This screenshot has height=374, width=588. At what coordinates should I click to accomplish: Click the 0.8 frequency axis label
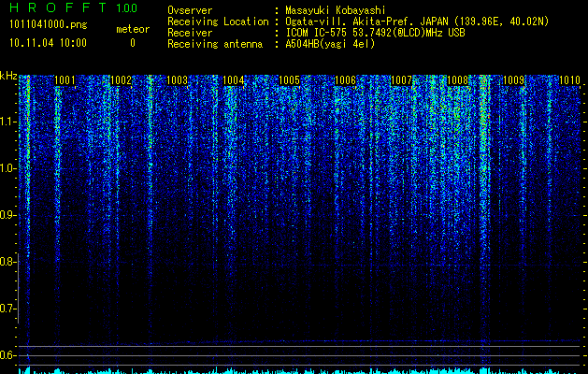(7, 262)
